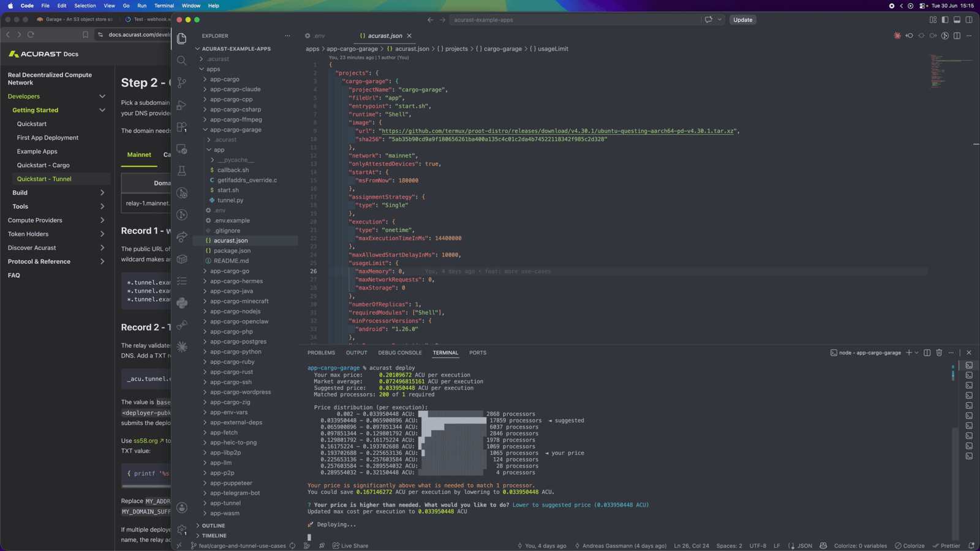The height and width of the screenshot is (551, 980).
Task: Open the github.com tar.xz URL link
Action: [557, 131]
